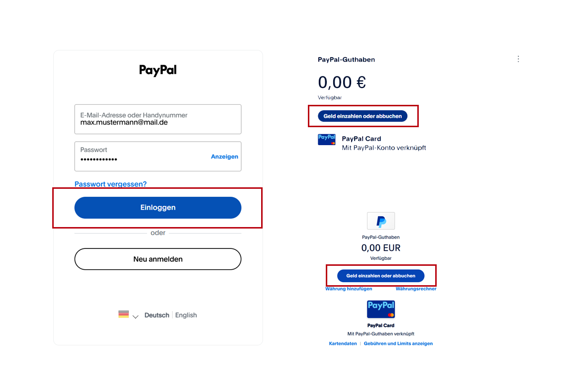The image size is (567, 392).
Task: Click the email address input field
Action: [x=158, y=119]
